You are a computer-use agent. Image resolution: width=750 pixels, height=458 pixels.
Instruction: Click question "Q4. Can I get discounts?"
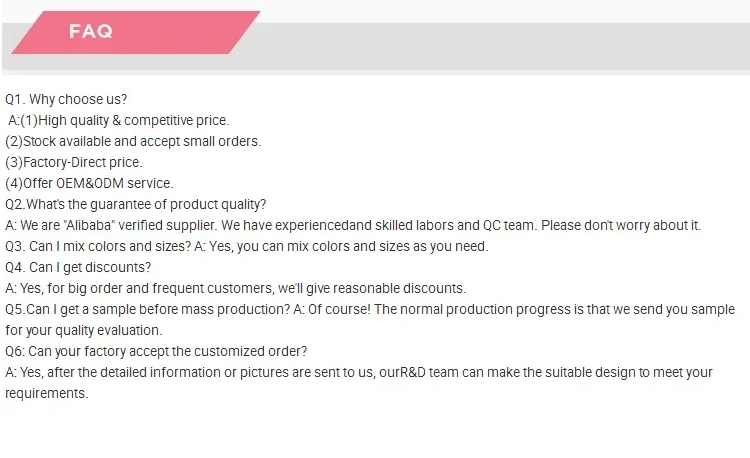(x=78, y=267)
